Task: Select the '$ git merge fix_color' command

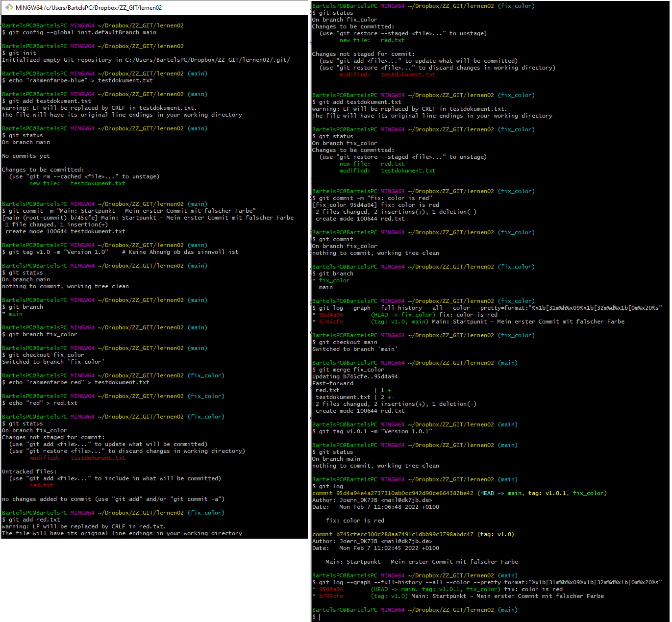Action: click(x=348, y=370)
